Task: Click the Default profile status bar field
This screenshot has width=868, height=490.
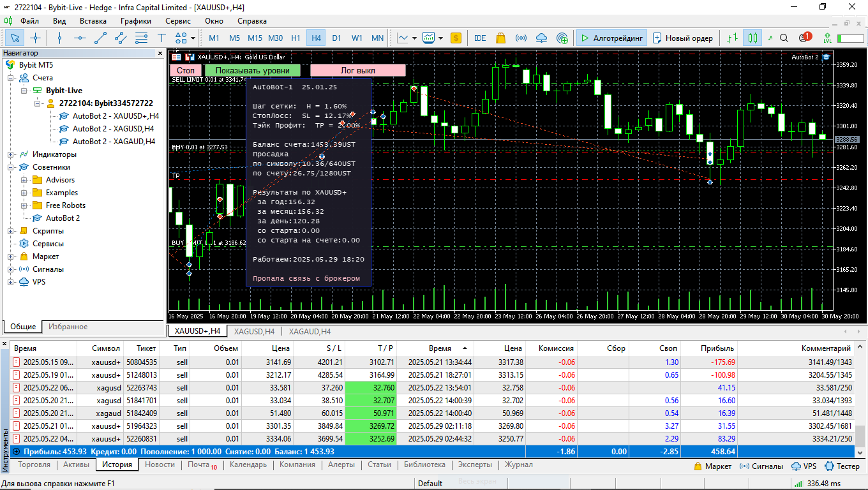Action: pos(430,483)
